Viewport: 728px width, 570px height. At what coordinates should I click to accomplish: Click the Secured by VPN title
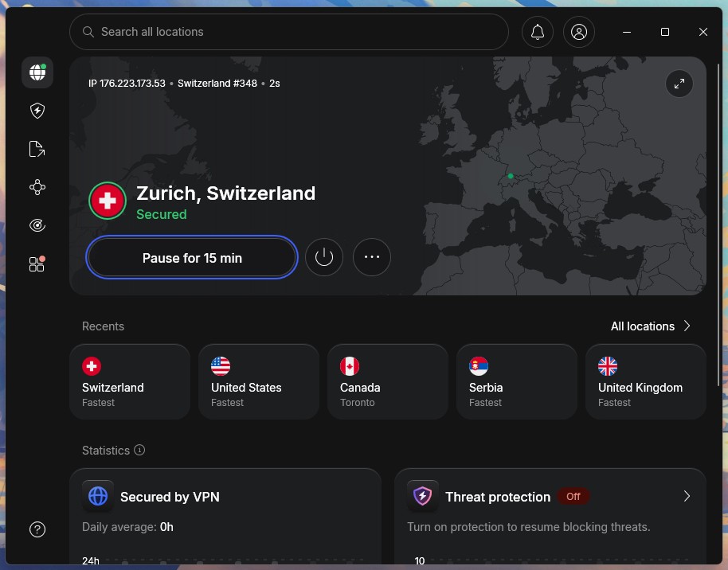tap(170, 497)
